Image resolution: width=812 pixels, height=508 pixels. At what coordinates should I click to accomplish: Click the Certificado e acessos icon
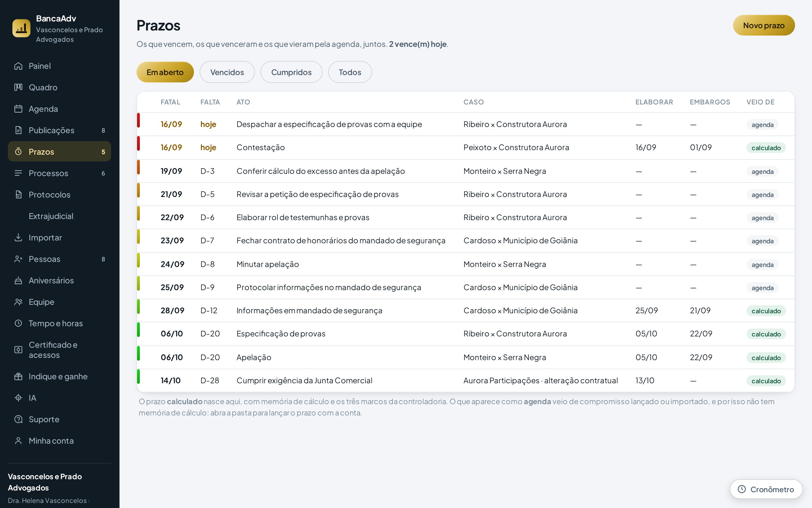click(18, 350)
